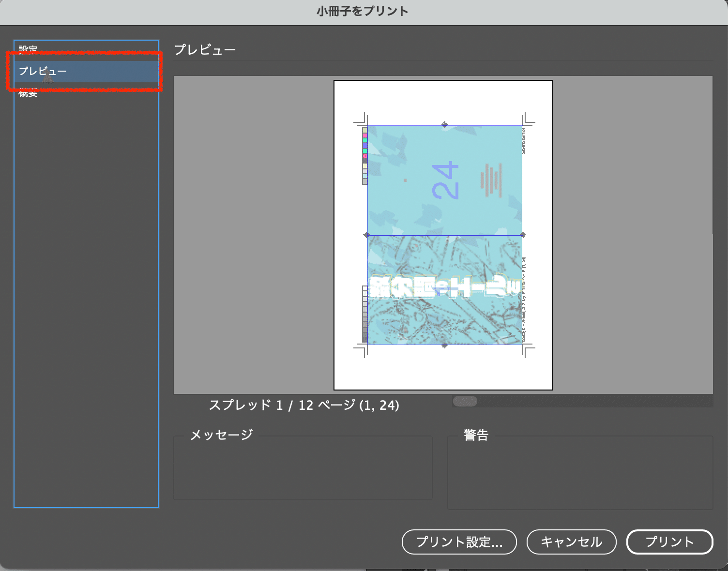Click the 警告 warning box
Image resolution: width=728 pixels, height=571 pixels.
click(581, 472)
